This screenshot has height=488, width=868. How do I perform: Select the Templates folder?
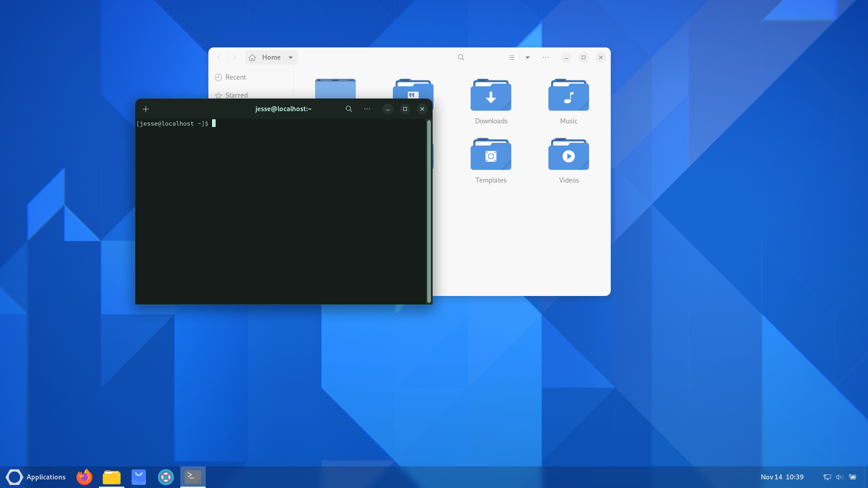(x=491, y=161)
